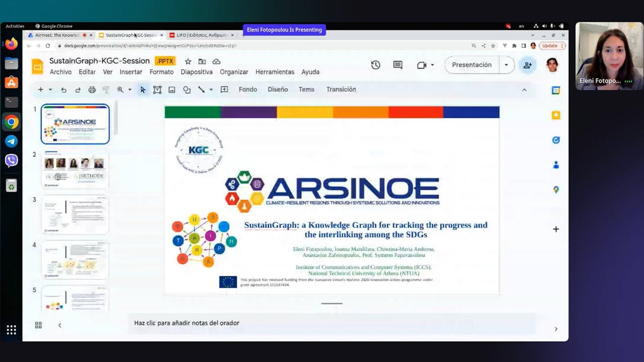Open version history via clock icon
The height and width of the screenshot is (362, 644).
point(376,65)
